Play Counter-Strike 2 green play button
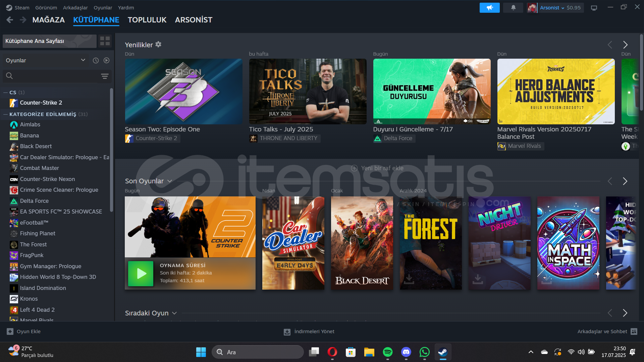Viewport: 644px width, 362px height. pos(141,274)
